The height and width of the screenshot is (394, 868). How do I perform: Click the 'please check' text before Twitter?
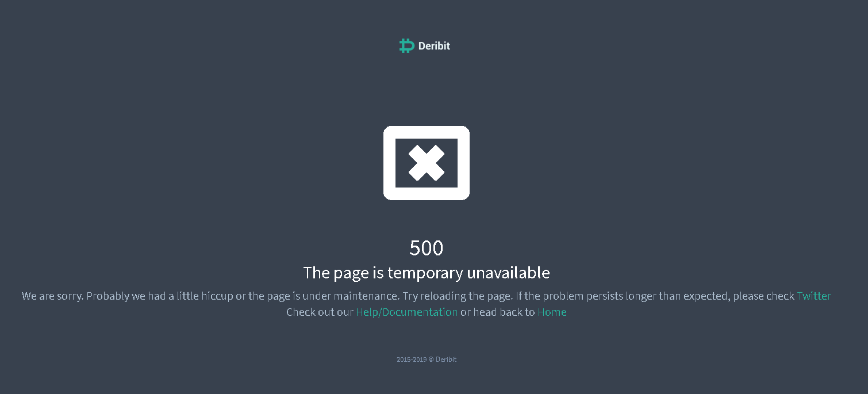click(764, 296)
